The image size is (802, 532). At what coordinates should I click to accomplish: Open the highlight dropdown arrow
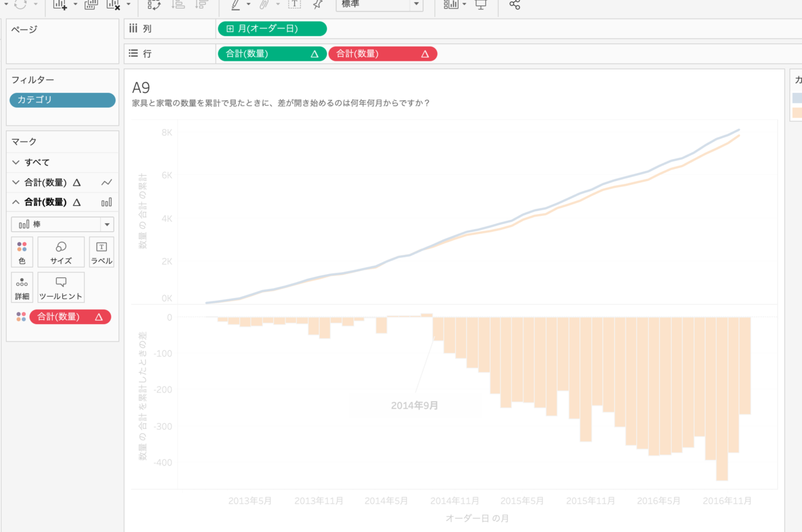(249, 4)
